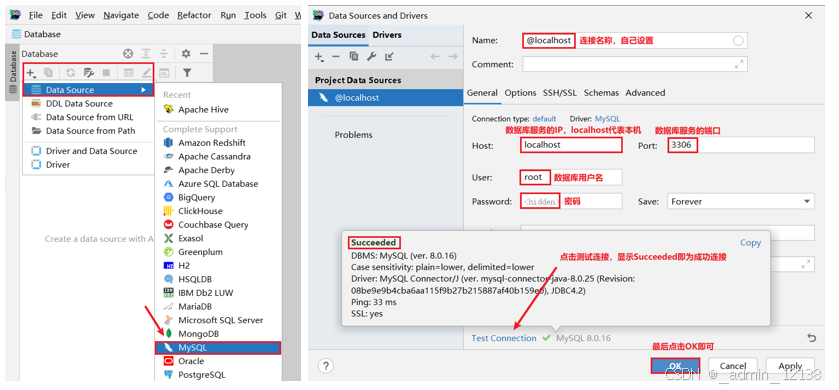
Task: Select Driver and Data Source menu item
Action: tap(88, 151)
